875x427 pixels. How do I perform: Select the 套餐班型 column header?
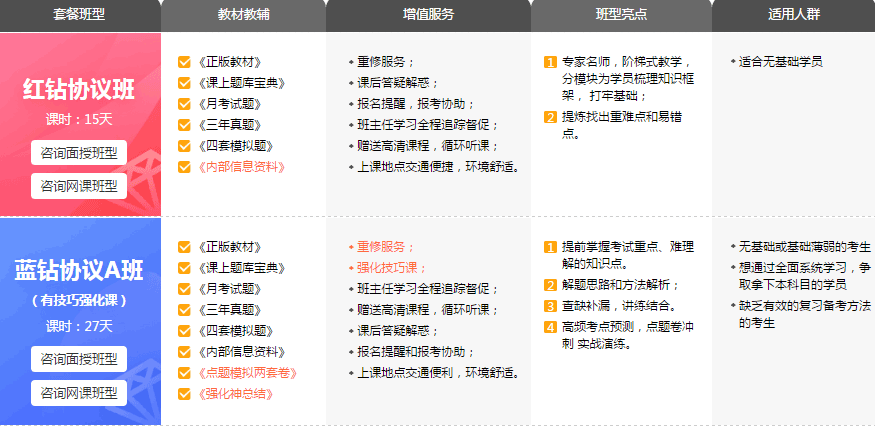coord(79,15)
